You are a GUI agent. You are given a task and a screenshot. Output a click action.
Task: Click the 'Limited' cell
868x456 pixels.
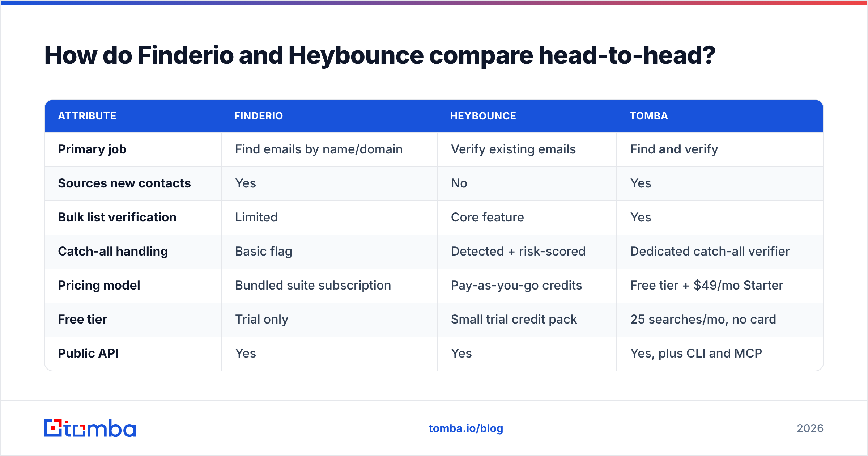click(256, 217)
